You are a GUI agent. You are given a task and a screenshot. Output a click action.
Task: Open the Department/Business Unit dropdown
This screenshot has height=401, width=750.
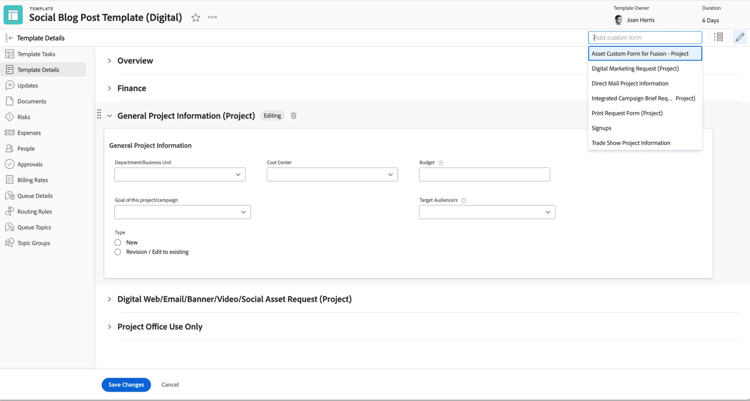click(180, 174)
